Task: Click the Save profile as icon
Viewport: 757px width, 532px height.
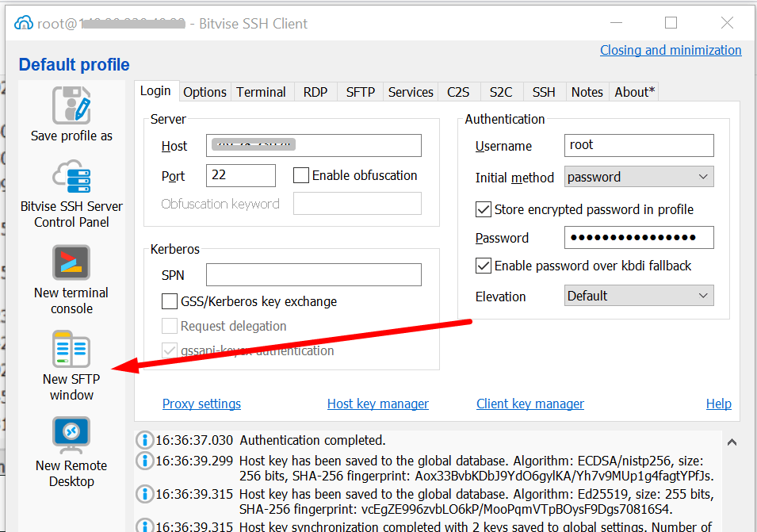Action: click(71, 105)
